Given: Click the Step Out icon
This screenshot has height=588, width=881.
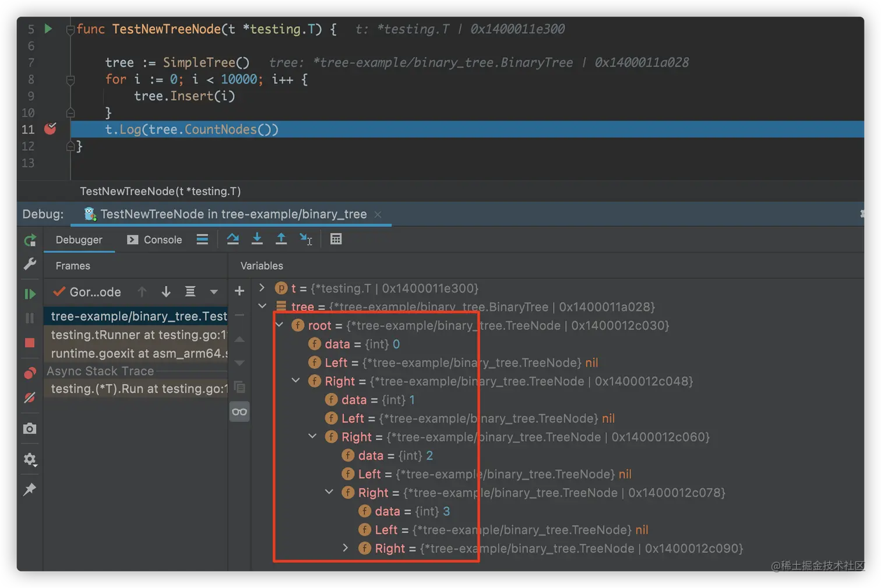Looking at the screenshot, I should click(281, 239).
